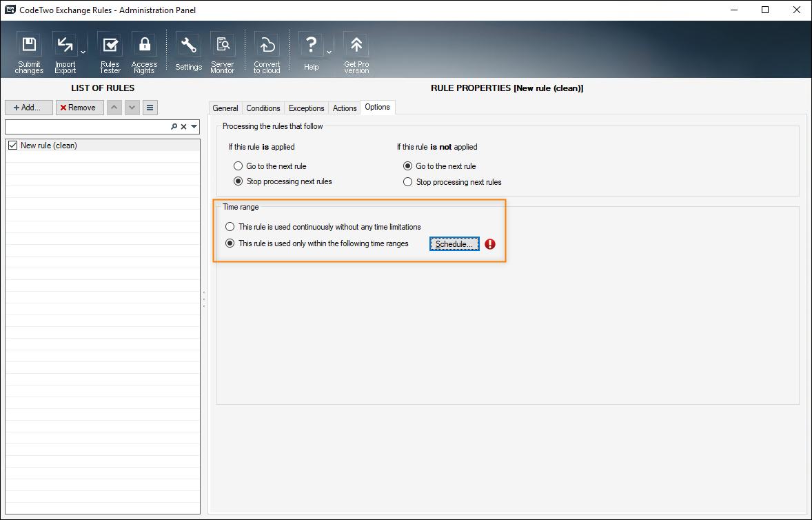Image resolution: width=812 pixels, height=520 pixels.
Task: Expand the Import Export dropdown arrow
Action: click(x=83, y=52)
